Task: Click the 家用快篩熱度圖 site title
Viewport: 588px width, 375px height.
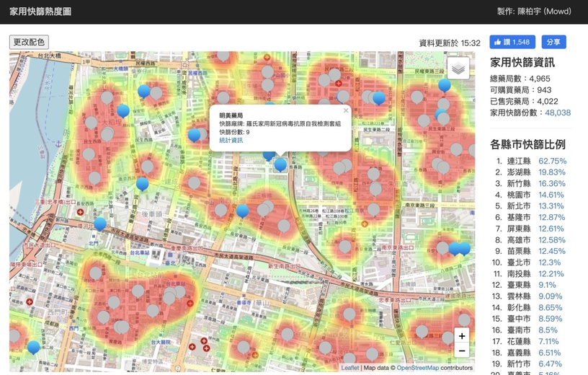Action: 40,12
